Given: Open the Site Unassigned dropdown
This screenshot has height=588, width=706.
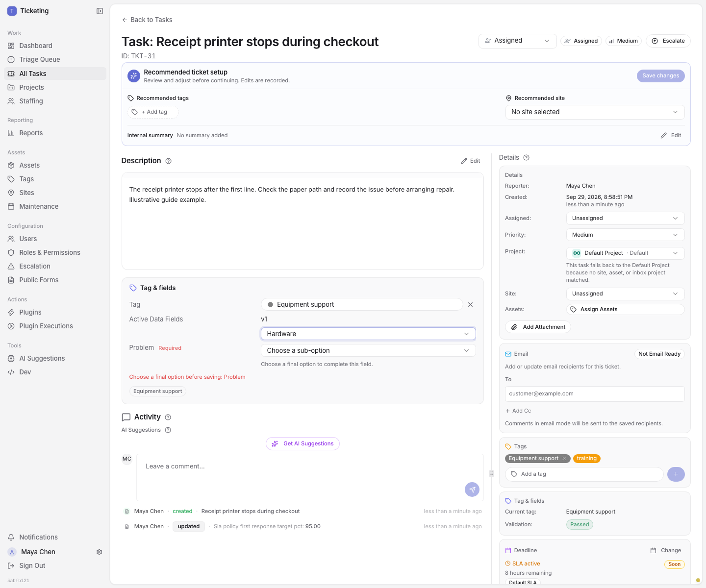Looking at the screenshot, I should coord(625,294).
